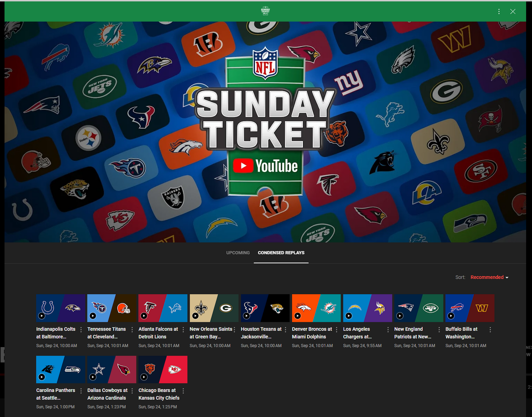532x417 pixels.
Task: Open Chicago Bears at Kansas City Chiefs title
Action: [159, 394]
